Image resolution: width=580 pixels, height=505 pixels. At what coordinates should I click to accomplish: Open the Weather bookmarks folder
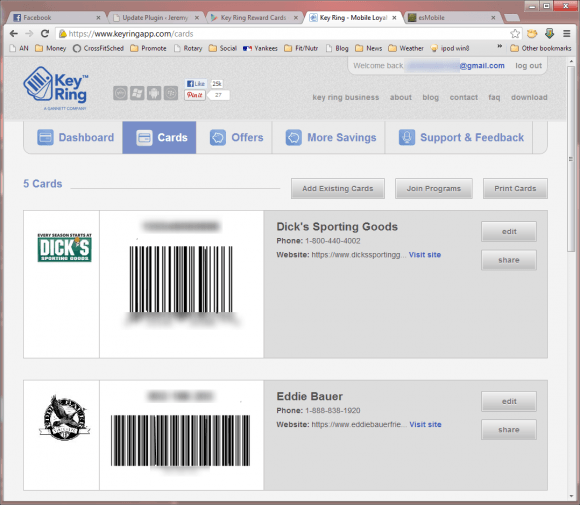(406, 48)
